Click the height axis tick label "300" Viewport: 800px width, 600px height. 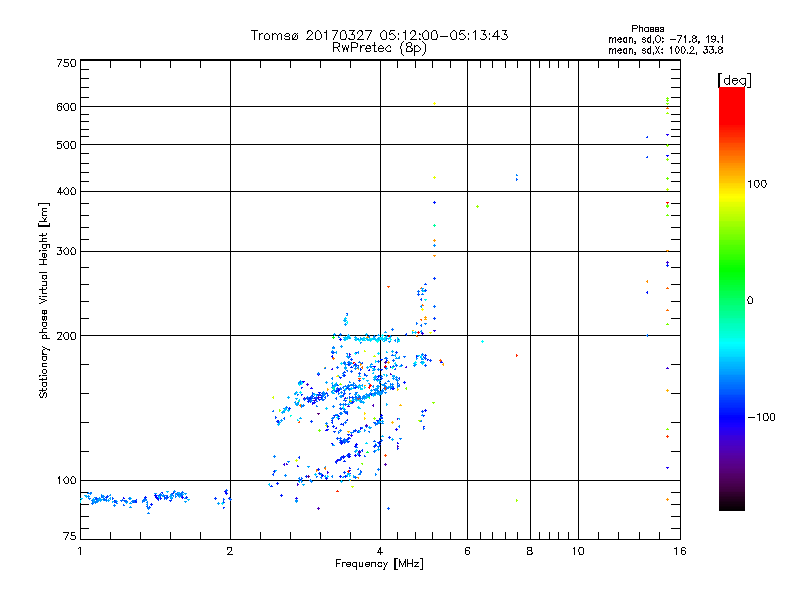click(x=66, y=252)
